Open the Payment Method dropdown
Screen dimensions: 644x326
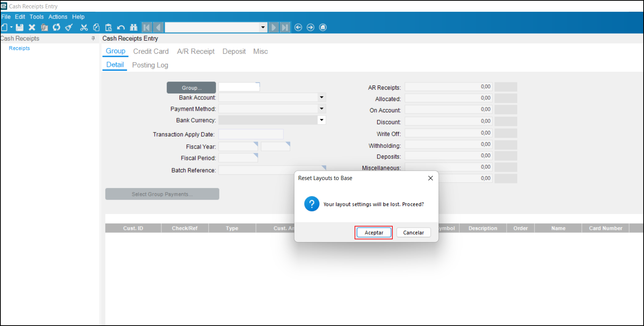pyautogui.click(x=322, y=109)
